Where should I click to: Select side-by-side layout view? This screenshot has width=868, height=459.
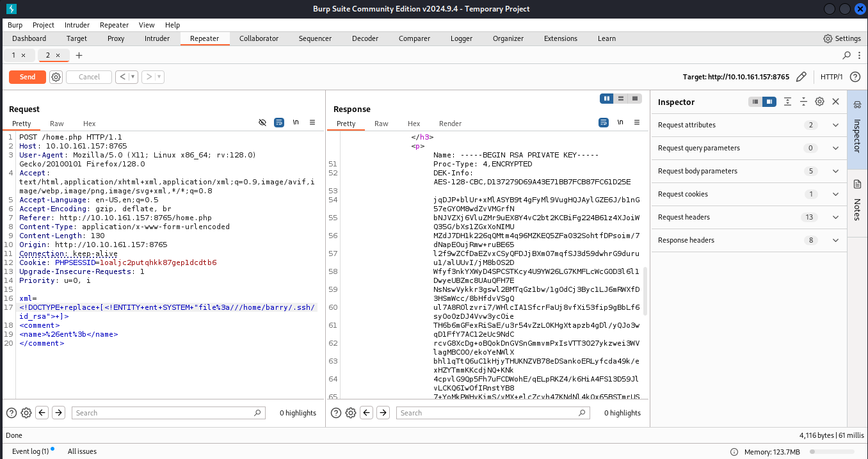[607, 99]
